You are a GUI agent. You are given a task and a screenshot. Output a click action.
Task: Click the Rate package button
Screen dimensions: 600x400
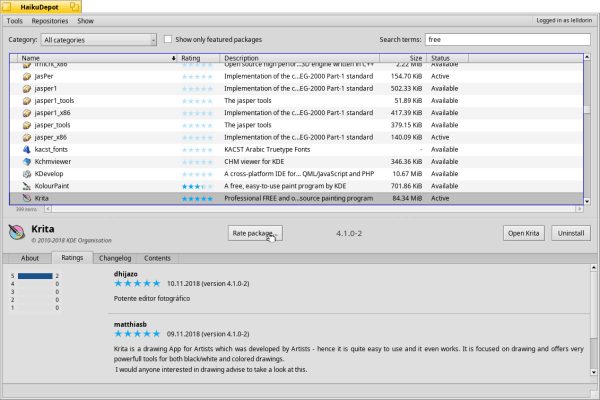(x=254, y=232)
